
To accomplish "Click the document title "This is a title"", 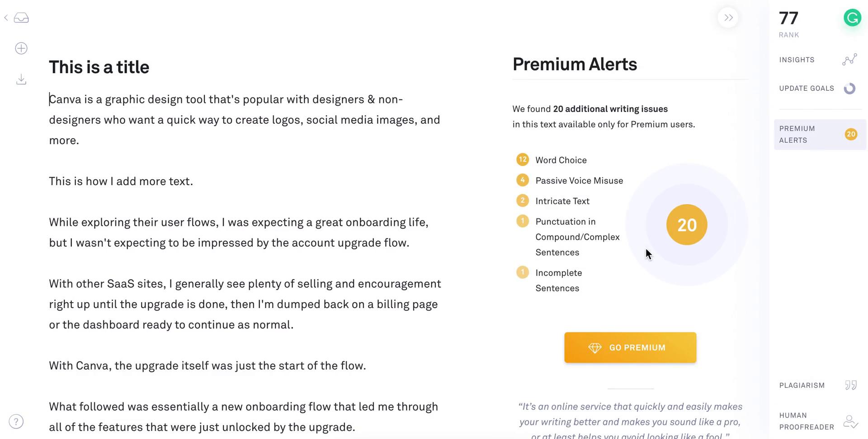I will tap(99, 67).
